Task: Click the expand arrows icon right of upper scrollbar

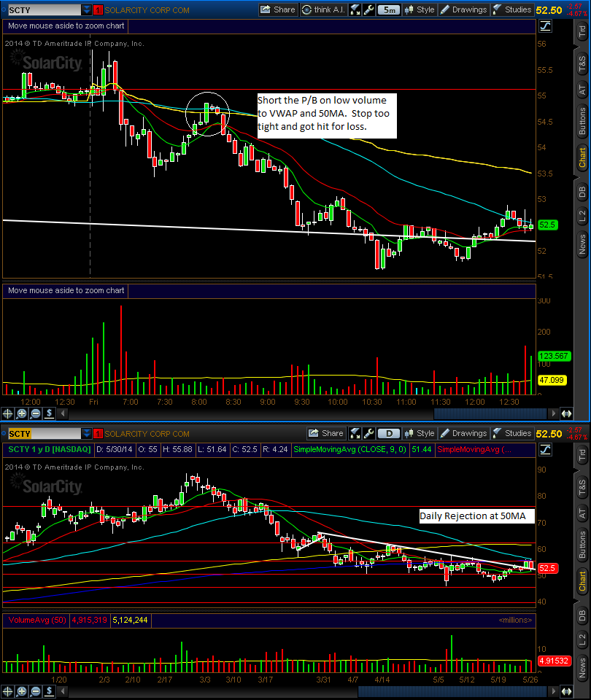Action: coord(566,413)
